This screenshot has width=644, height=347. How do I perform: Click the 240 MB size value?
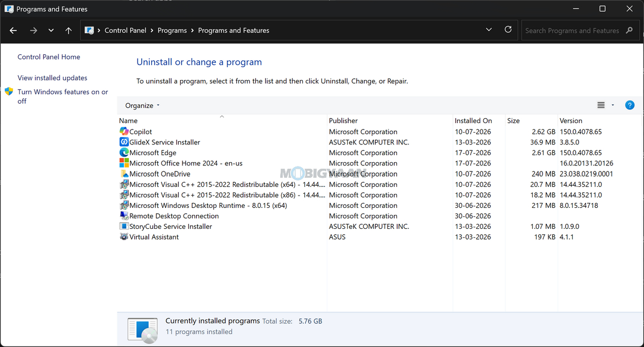[x=544, y=174]
